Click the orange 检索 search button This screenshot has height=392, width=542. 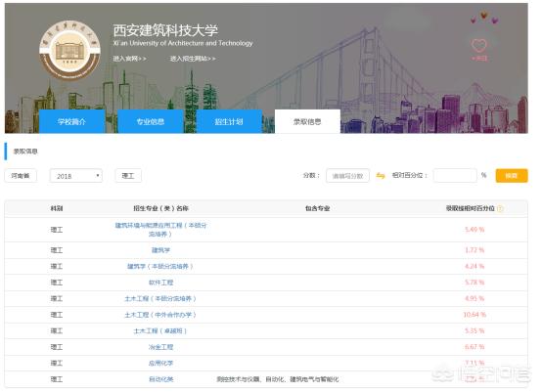[x=512, y=175]
